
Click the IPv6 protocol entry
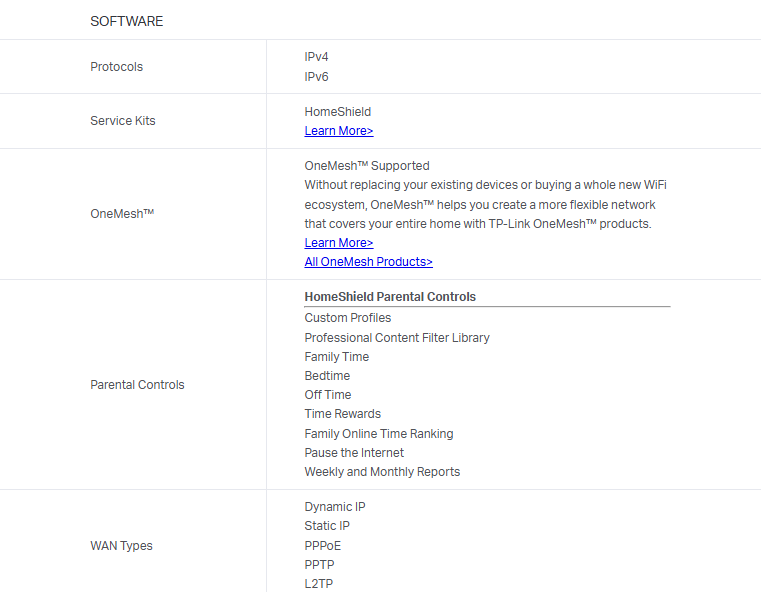317,77
